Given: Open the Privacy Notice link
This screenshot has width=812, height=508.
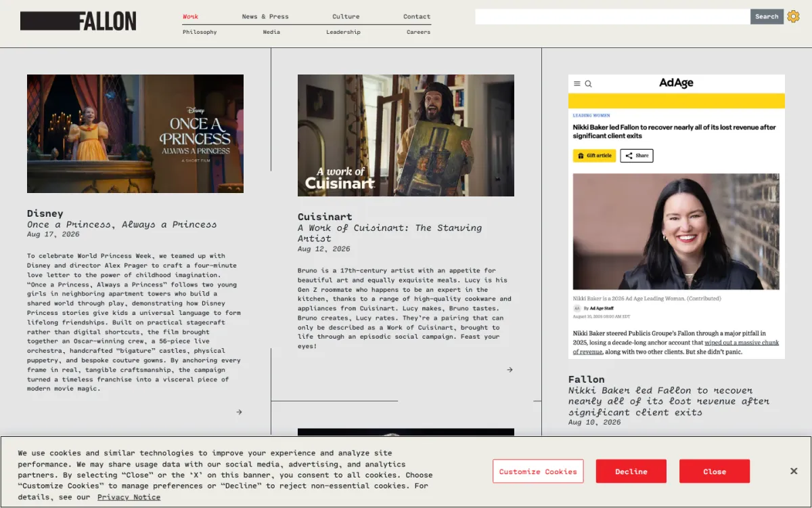Looking at the screenshot, I should click(129, 497).
